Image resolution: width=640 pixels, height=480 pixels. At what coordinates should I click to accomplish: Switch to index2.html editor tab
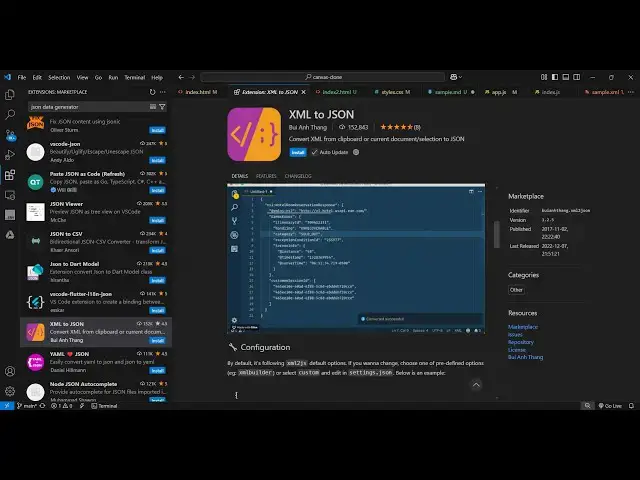click(339, 92)
